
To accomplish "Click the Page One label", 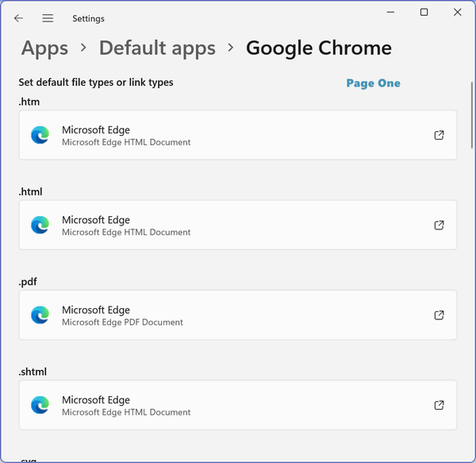I will pos(373,83).
